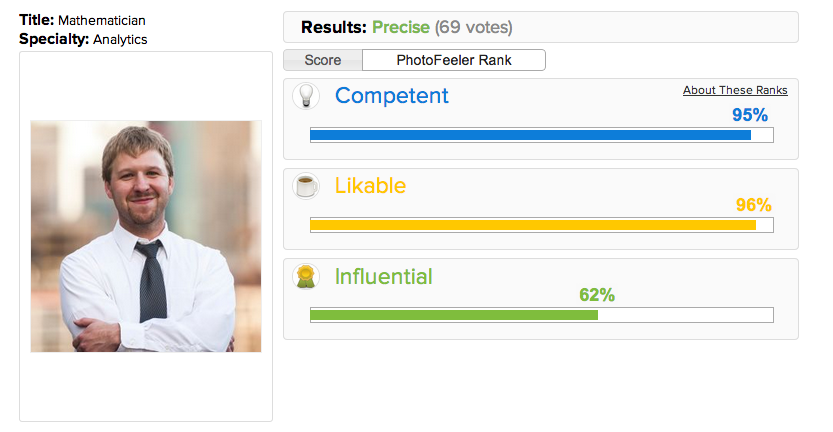Click the Competent heading

[x=392, y=96]
